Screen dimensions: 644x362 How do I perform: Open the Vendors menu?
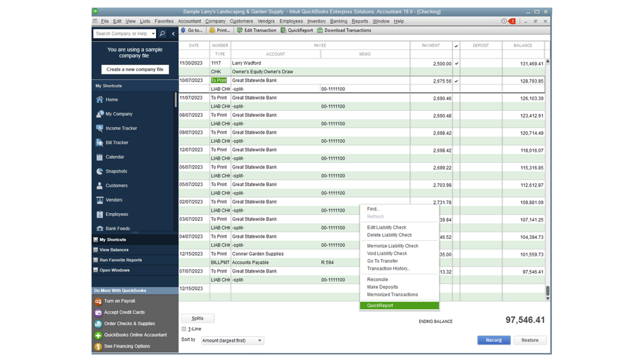pos(266,21)
